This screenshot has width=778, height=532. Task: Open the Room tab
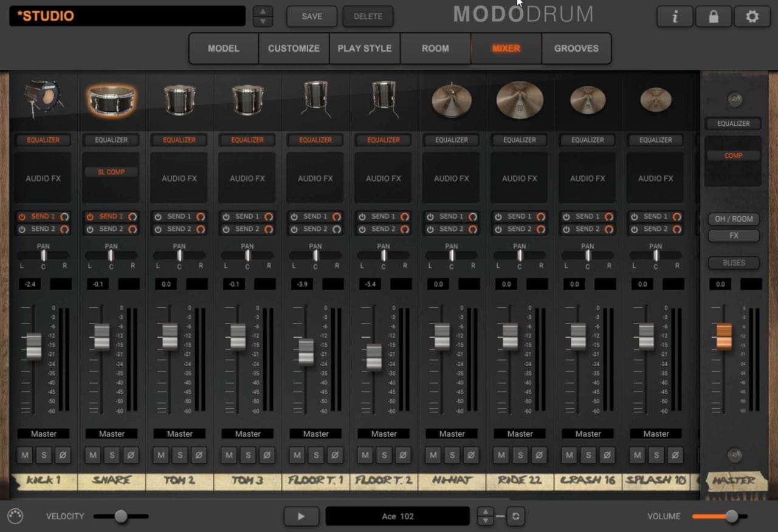(435, 49)
